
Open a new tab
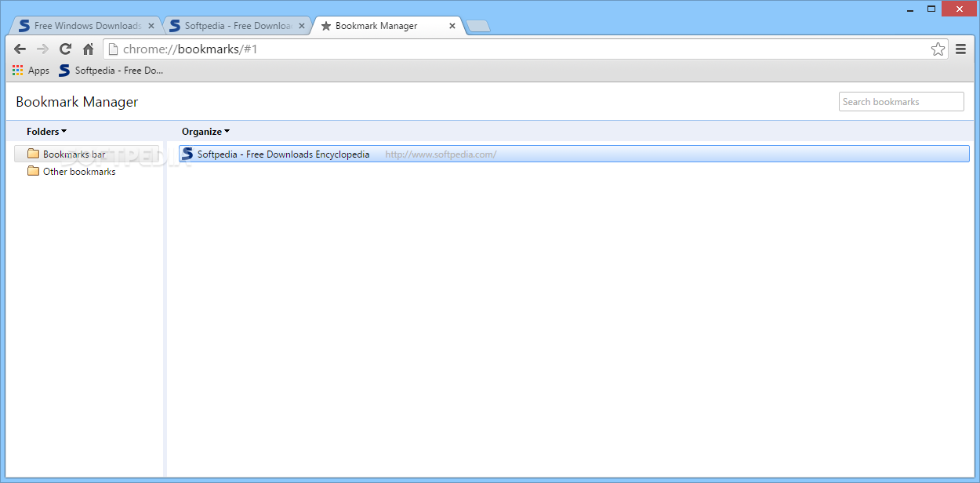click(478, 27)
